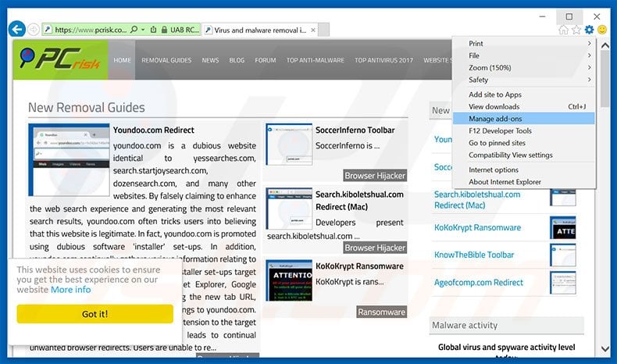Click the smiley feedback icon
The image size is (617, 364).
(x=602, y=30)
